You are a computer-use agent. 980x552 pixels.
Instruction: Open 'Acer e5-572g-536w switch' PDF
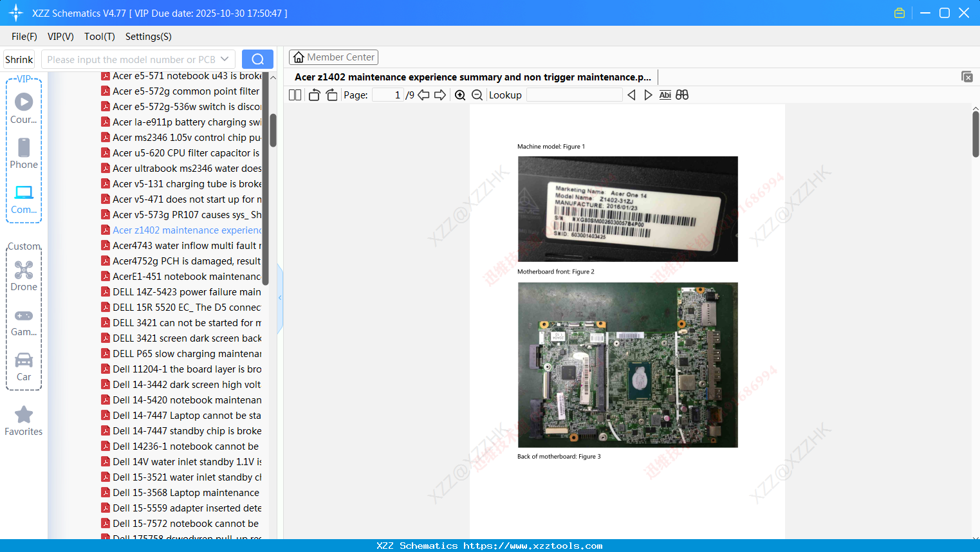(x=181, y=107)
